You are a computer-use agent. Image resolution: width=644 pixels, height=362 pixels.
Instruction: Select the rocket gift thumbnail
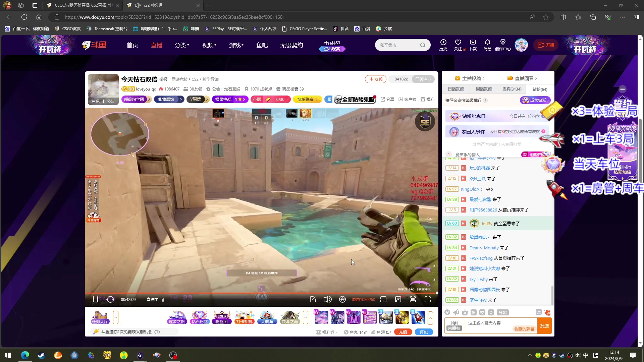418,317
